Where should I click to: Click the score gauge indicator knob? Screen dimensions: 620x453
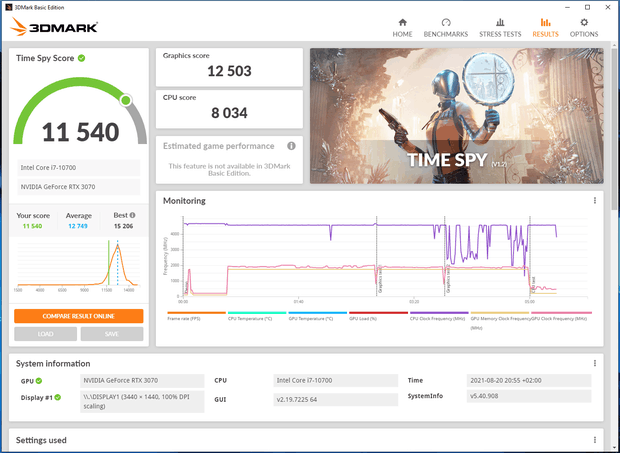[126, 100]
